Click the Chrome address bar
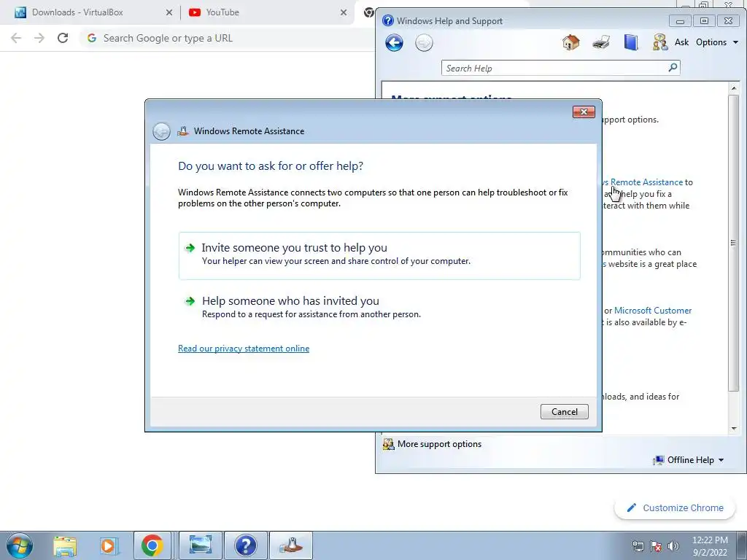Viewport: 747px width, 560px height. [x=228, y=38]
